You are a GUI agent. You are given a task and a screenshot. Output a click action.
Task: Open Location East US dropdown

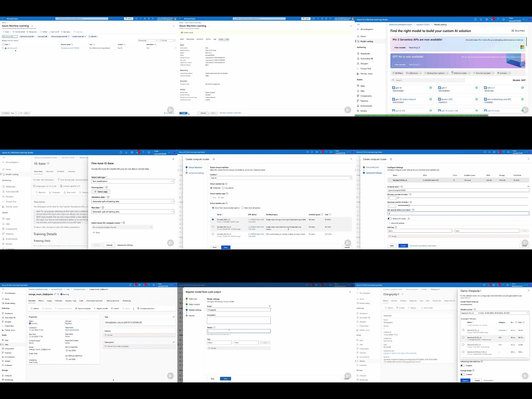[x=281, y=178]
